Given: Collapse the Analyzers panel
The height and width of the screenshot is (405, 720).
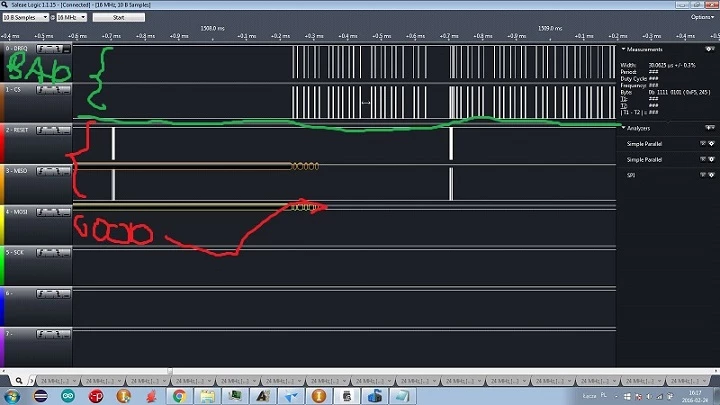Looking at the screenshot, I should click(x=624, y=128).
